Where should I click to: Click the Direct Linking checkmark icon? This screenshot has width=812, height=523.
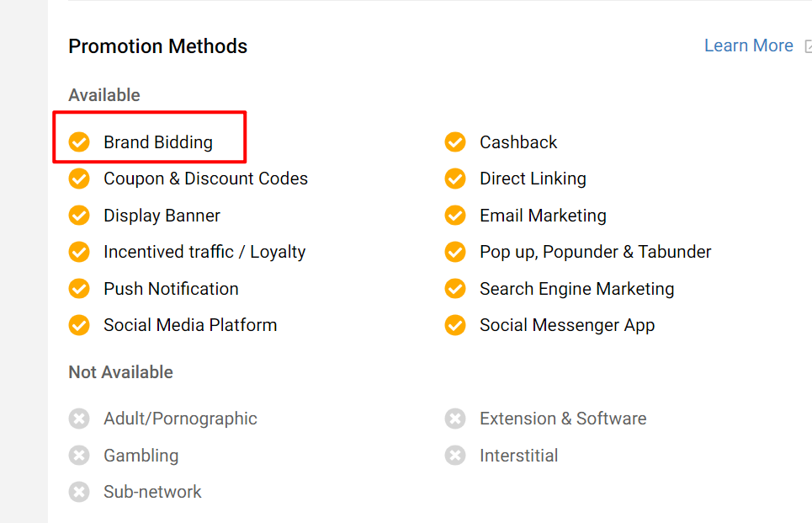[455, 179]
